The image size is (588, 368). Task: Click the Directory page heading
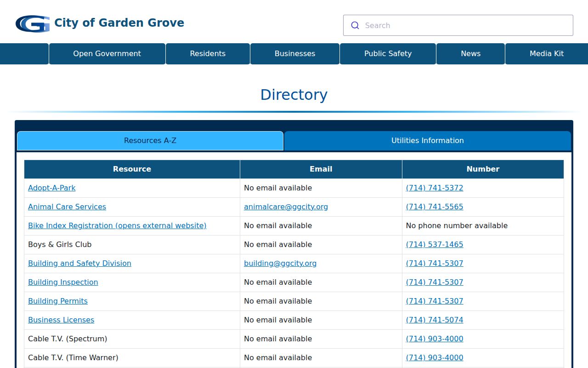(294, 94)
